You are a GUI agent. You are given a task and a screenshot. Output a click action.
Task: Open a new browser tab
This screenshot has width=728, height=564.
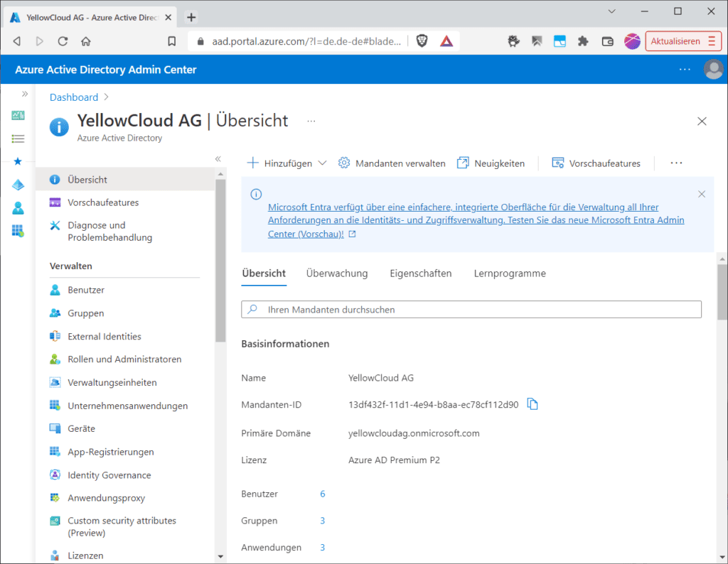(x=191, y=18)
